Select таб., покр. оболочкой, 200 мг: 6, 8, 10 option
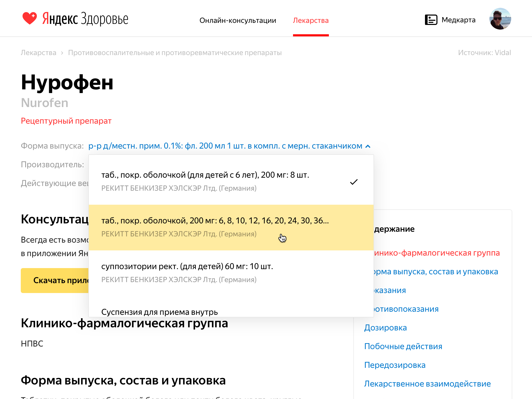Image resolution: width=532 pixels, height=399 pixels. click(231, 227)
